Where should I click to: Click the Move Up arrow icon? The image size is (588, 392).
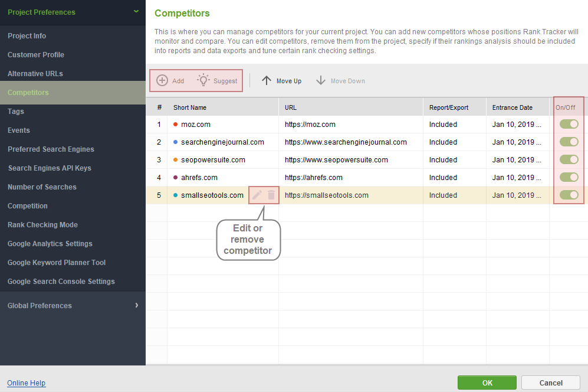(x=266, y=80)
